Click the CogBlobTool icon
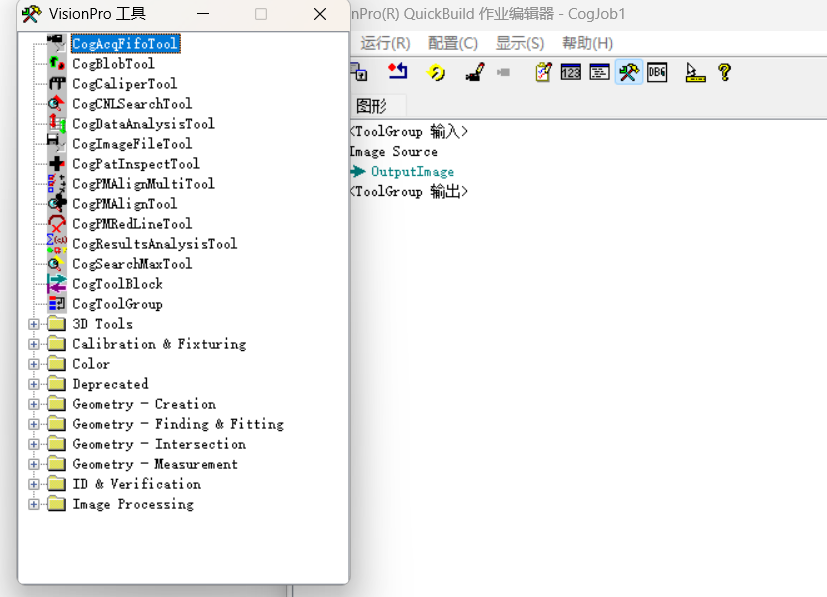The image size is (827, 597). (x=56, y=63)
